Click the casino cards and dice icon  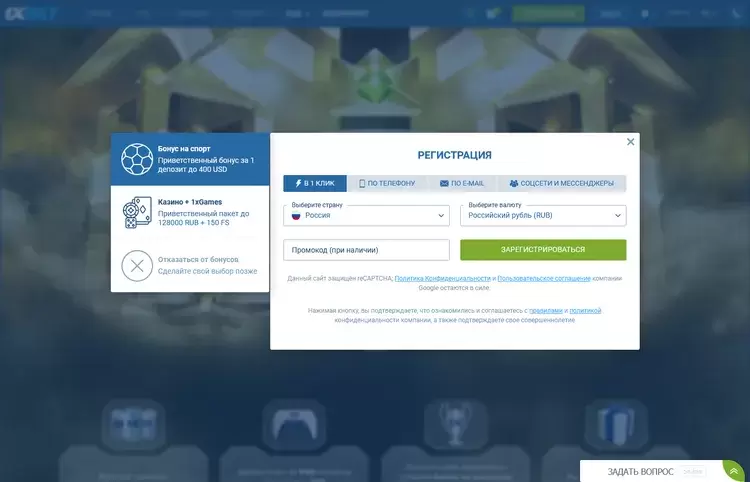click(x=136, y=213)
